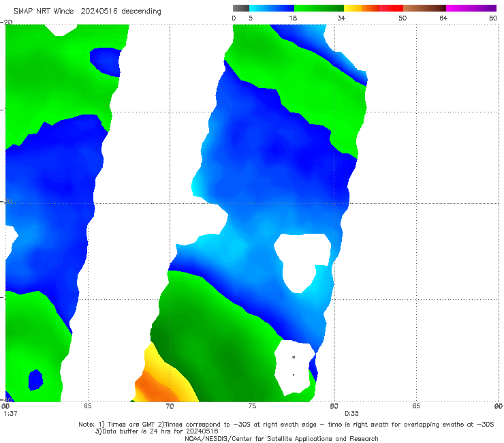Click the title "SMAP NRT Winds 20240516 descending"
The image size is (504, 443).
click(87, 12)
